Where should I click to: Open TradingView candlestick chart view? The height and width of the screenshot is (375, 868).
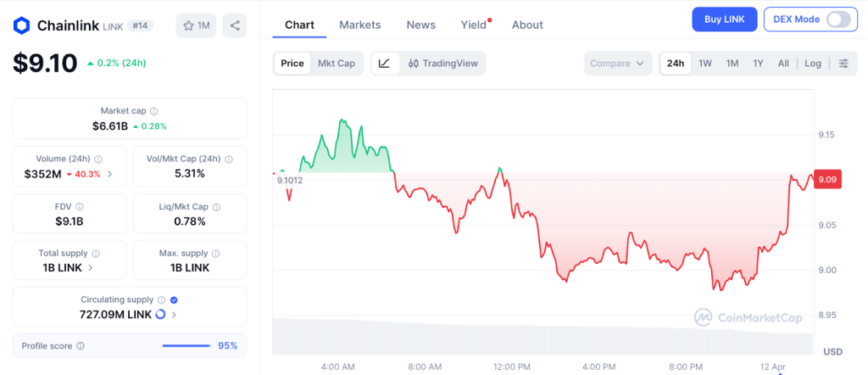pyautogui.click(x=442, y=64)
